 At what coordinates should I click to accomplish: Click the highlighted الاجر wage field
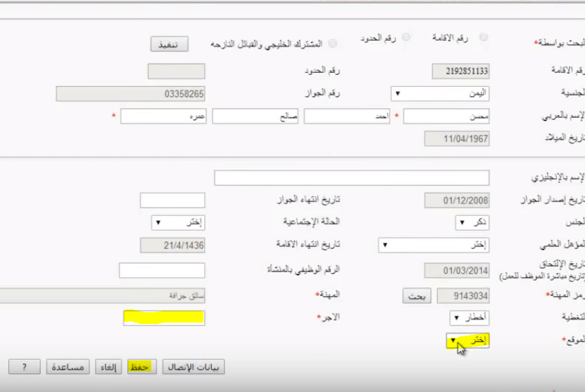pos(164,318)
